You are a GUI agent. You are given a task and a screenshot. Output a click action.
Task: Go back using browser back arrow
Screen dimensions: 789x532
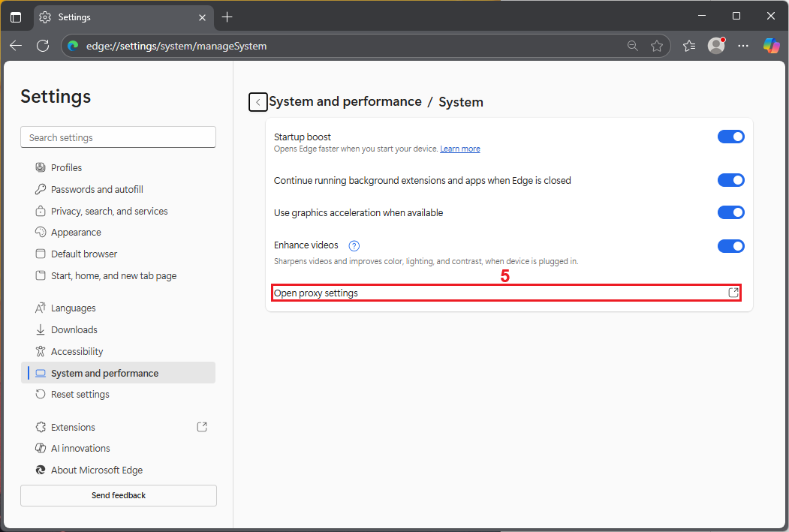[x=16, y=46]
